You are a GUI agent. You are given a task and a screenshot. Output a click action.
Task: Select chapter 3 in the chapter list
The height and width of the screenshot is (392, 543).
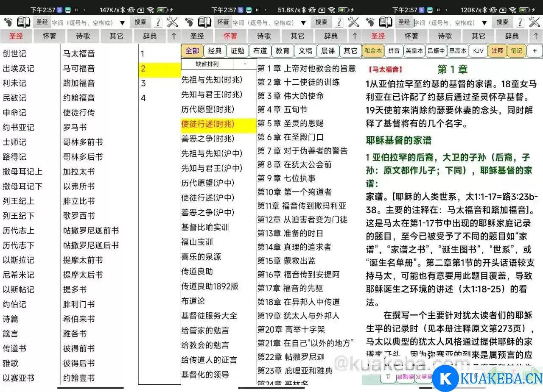pyautogui.click(x=143, y=83)
